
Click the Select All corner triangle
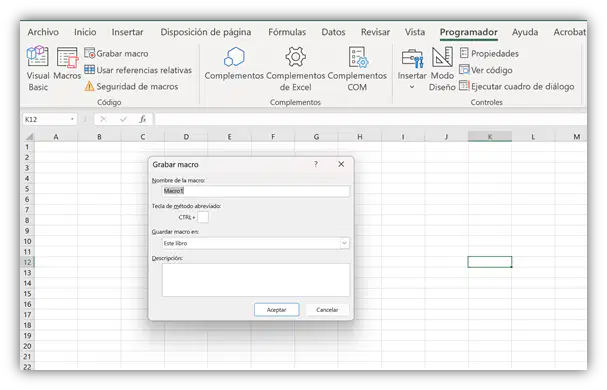coord(29,137)
